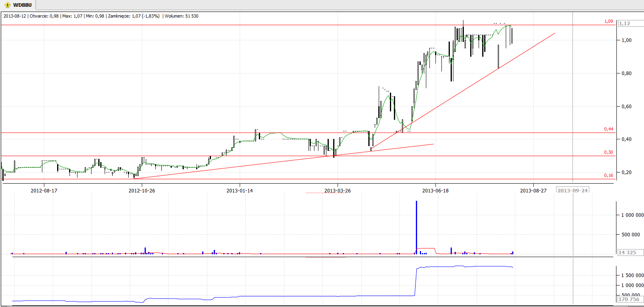Select the 0,44 horizontal level label

[608, 129]
